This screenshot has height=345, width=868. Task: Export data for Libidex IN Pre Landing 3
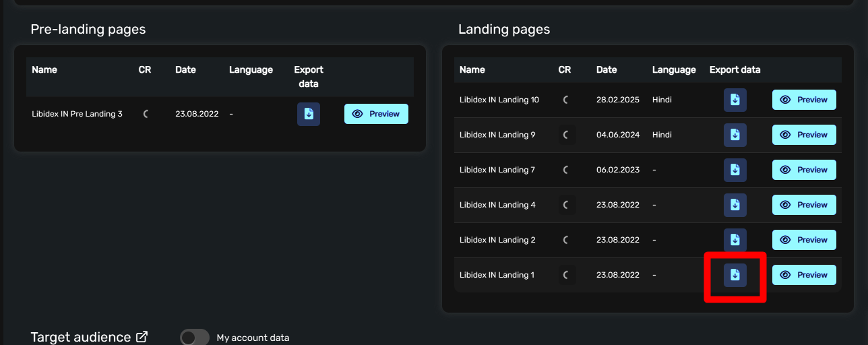[309, 114]
